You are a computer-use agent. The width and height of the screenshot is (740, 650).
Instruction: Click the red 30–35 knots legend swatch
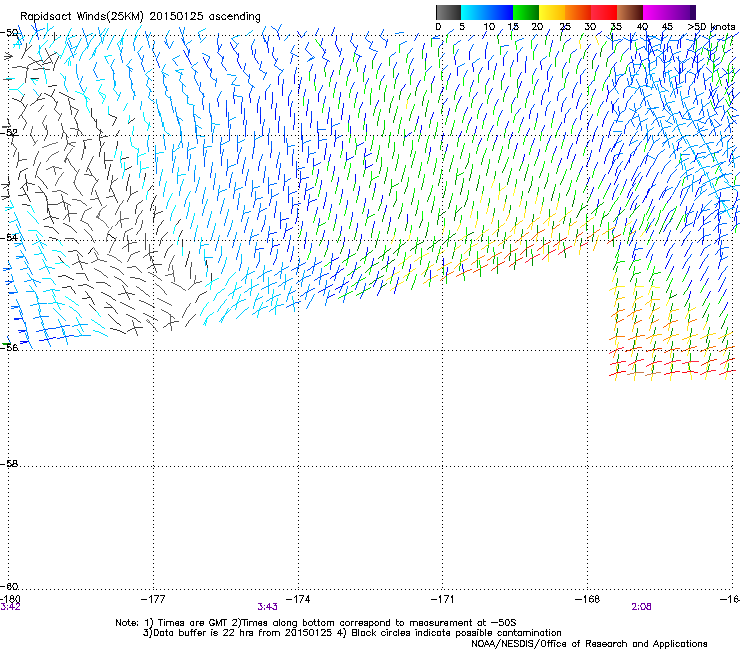(x=604, y=12)
